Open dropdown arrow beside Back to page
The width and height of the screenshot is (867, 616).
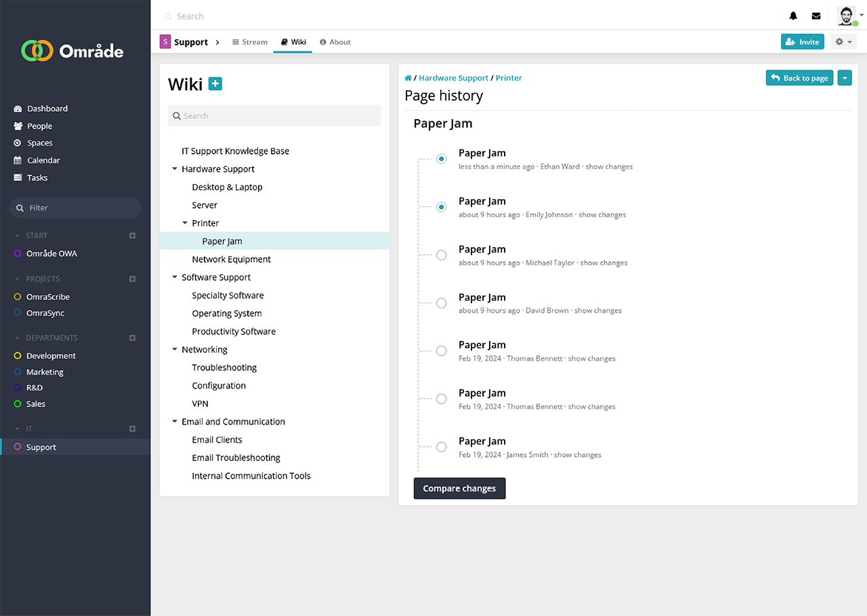point(844,78)
